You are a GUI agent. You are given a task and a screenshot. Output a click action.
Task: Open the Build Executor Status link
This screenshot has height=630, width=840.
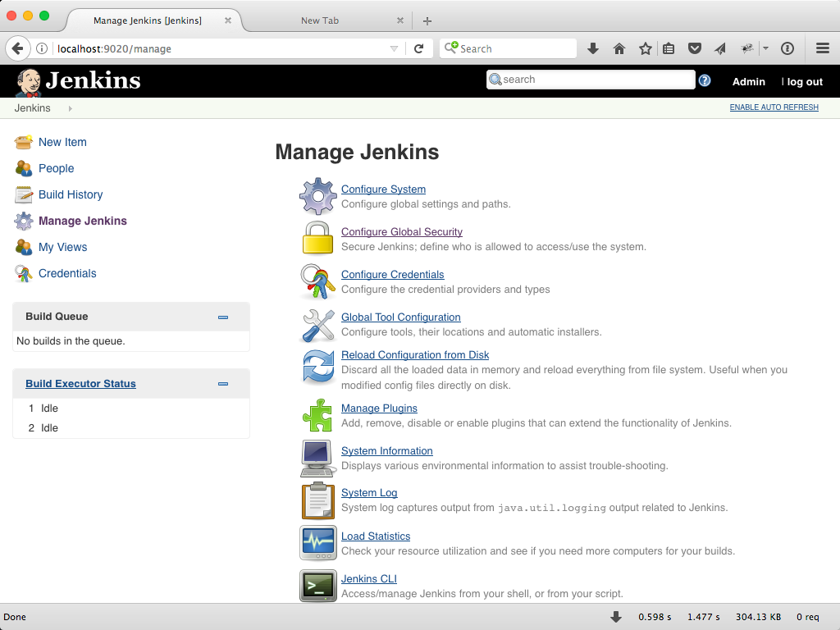(x=81, y=384)
